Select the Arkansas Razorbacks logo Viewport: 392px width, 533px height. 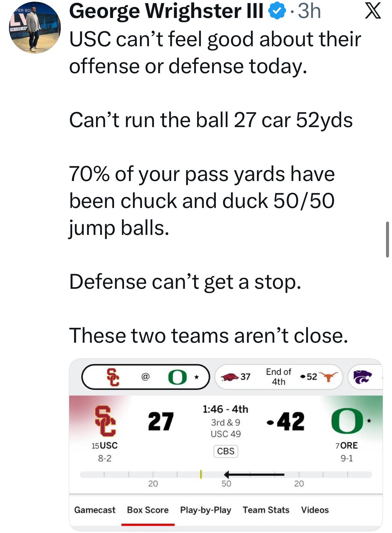coord(231,377)
